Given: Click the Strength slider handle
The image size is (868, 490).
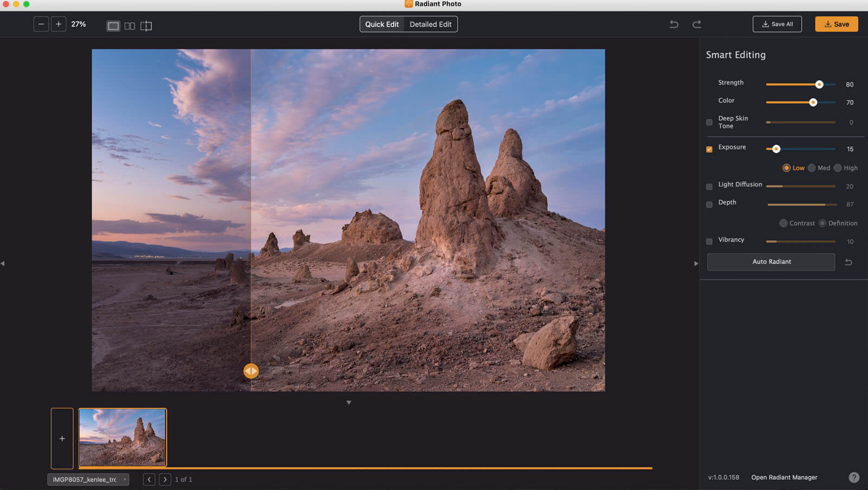Looking at the screenshot, I should point(819,85).
